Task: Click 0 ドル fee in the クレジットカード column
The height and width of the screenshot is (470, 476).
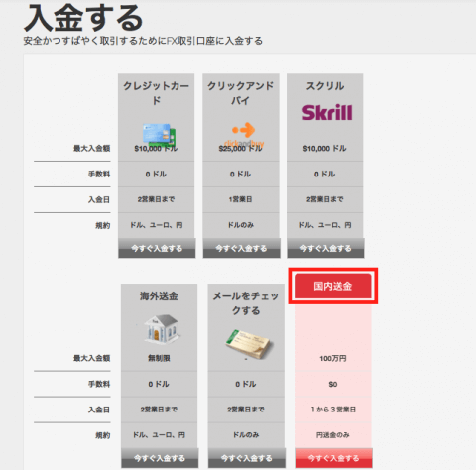Action: pyautogui.click(x=156, y=174)
